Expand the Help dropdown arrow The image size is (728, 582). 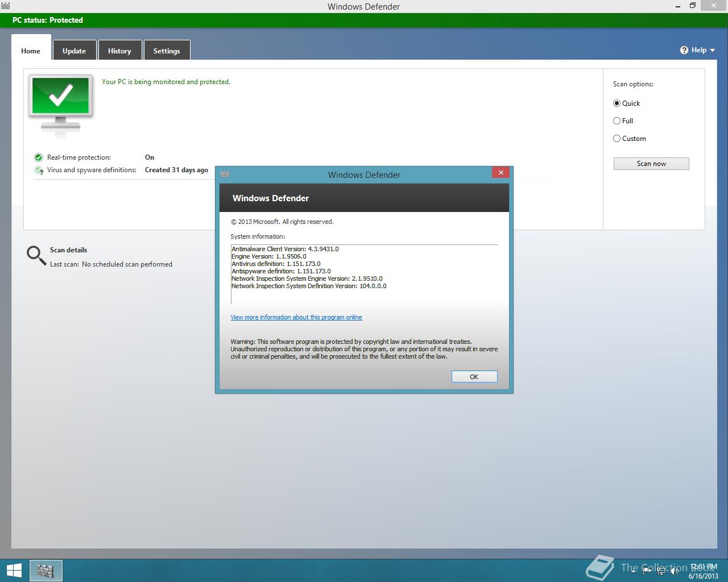(713, 51)
